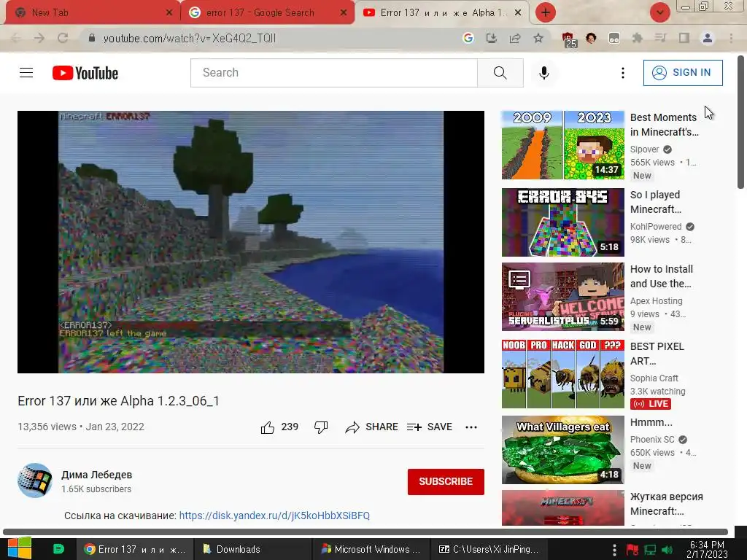Focus the YouTube search field
Image resolution: width=747 pixels, height=560 pixels.
pyautogui.click(x=334, y=73)
